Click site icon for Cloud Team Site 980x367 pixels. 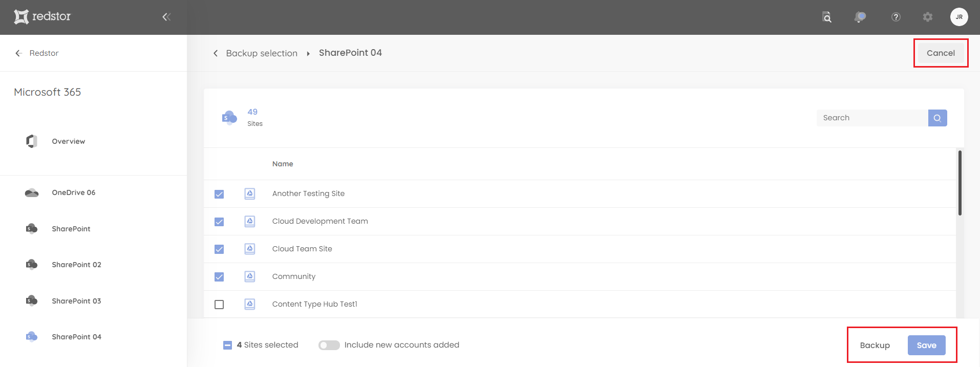(x=250, y=249)
